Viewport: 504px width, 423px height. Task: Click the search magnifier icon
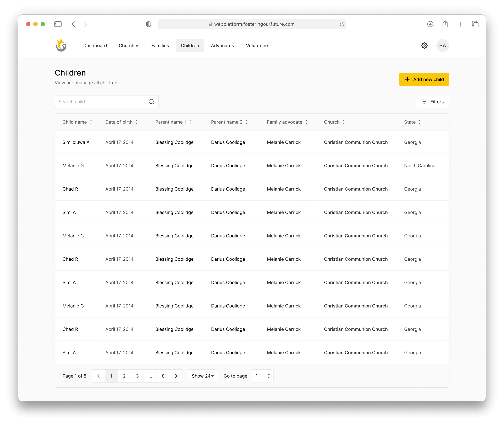151,102
